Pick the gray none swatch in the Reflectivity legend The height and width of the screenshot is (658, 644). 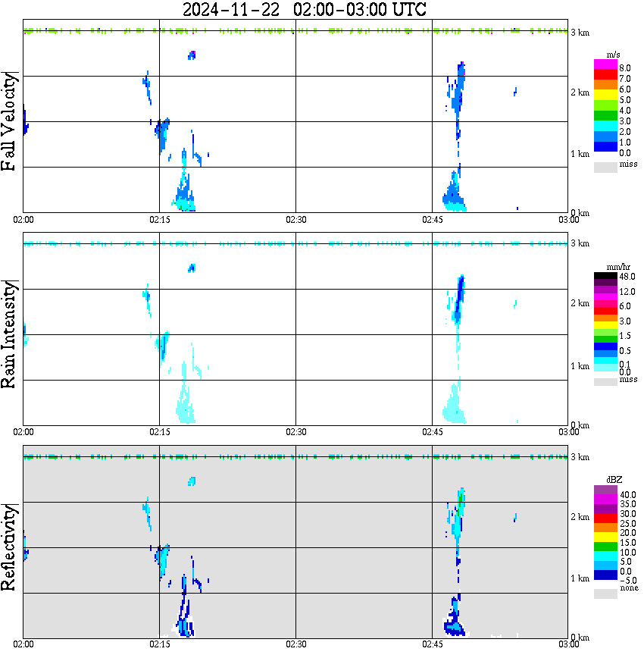pyautogui.click(x=605, y=594)
